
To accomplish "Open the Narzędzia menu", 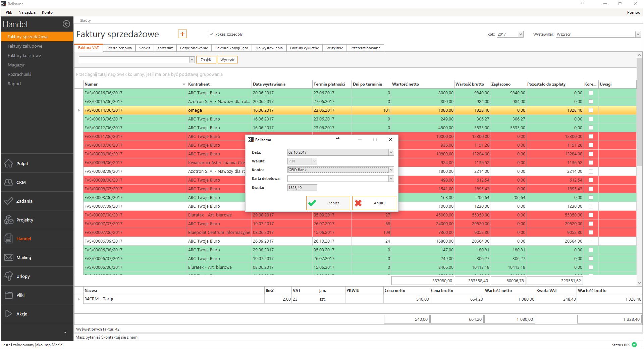I will pos(27,12).
